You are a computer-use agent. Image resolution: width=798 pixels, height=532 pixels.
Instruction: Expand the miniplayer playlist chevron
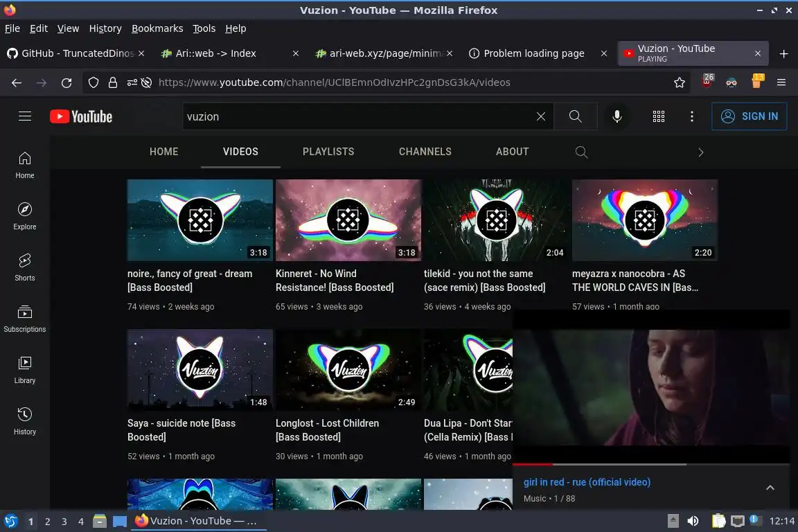point(770,488)
